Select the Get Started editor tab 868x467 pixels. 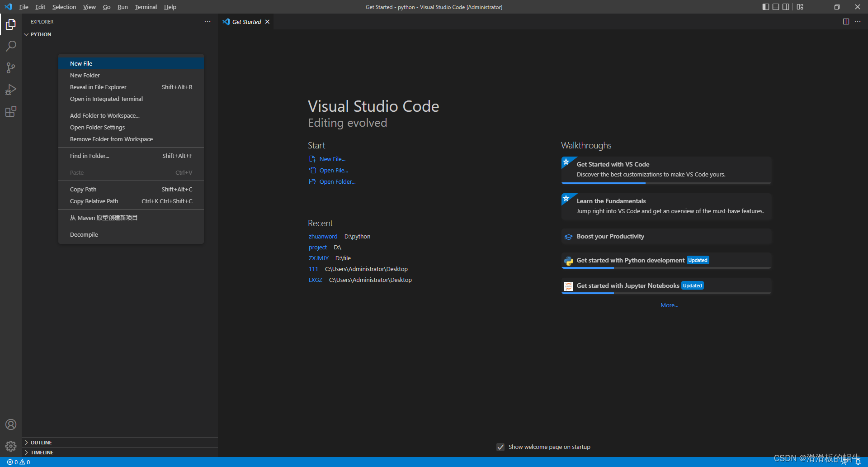click(x=246, y=22)
